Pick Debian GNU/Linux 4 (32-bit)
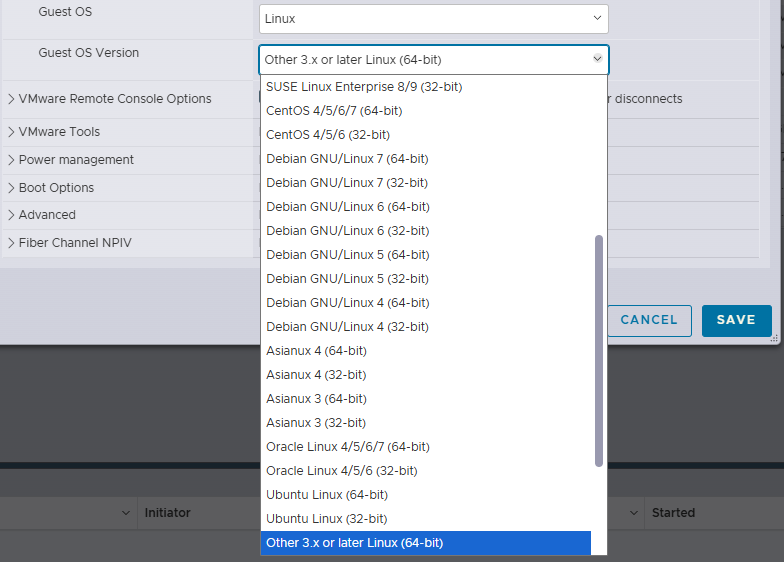The image size is (784, 562). [426, 326]
